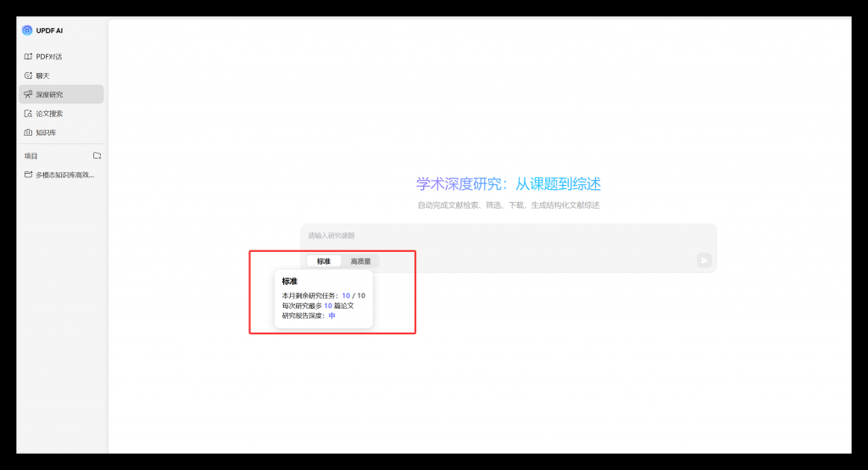Open the 多模态知识库高效... project
This screenshot has height=470, width=868.
(64, 175)
